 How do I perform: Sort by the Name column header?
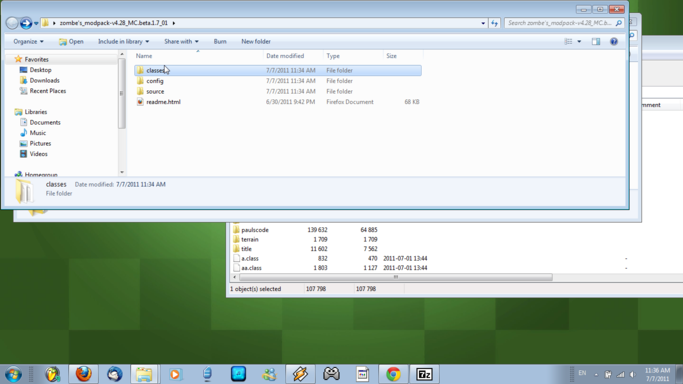[x=198, y=56]
